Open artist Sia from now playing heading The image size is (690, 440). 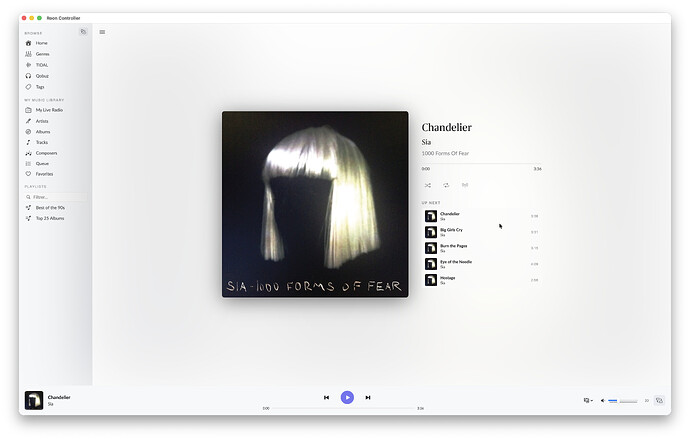(426, 142)
